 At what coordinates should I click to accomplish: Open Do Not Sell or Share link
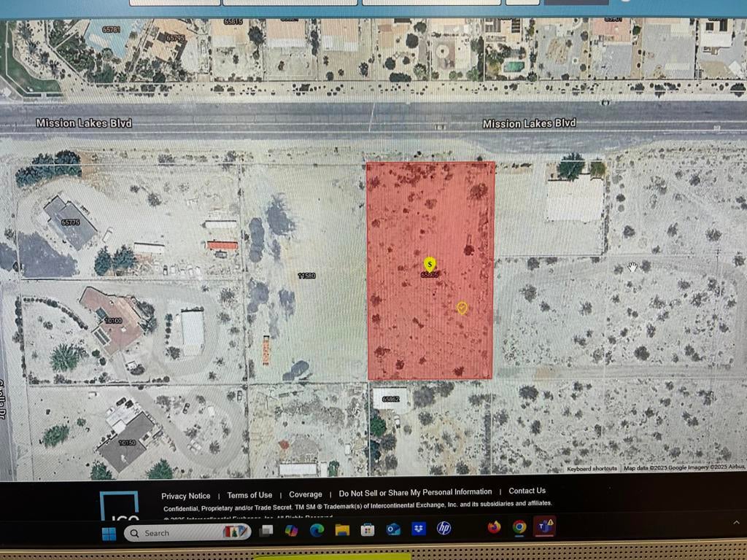point(415,492)
